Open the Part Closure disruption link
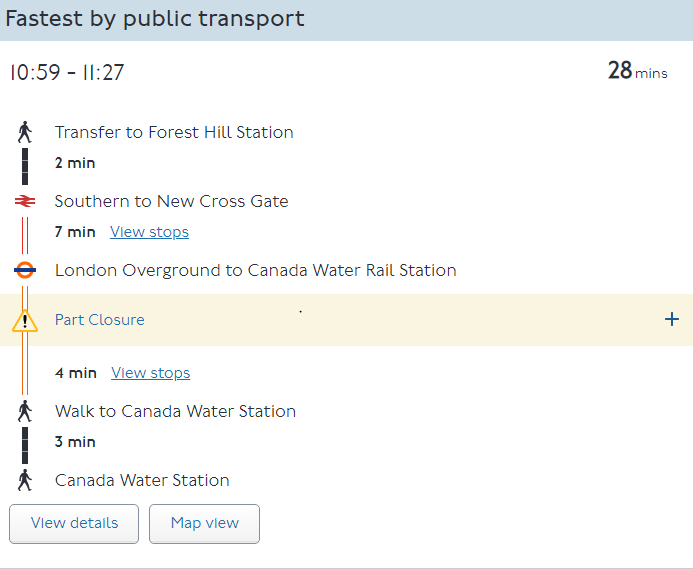The image size is (693, 570). coord(99,320)
